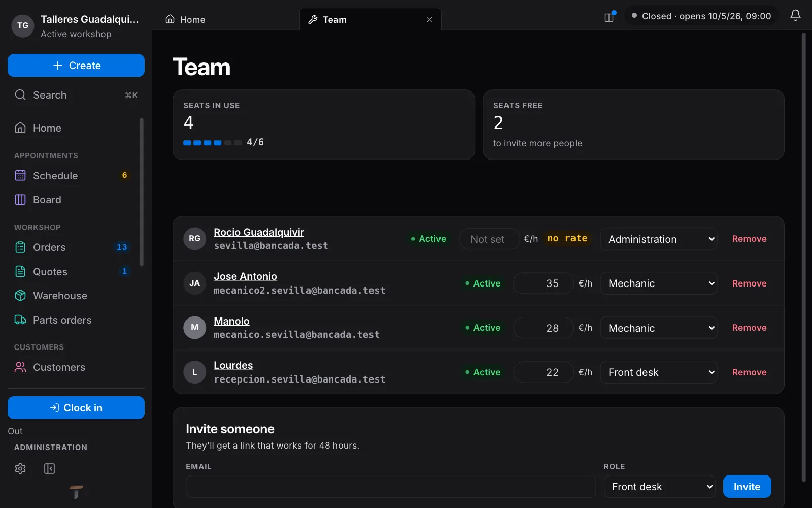Open Manolo's Mechanic role dropdown
812x508 pixels.
pyautogui.click(x=659, y=328)
